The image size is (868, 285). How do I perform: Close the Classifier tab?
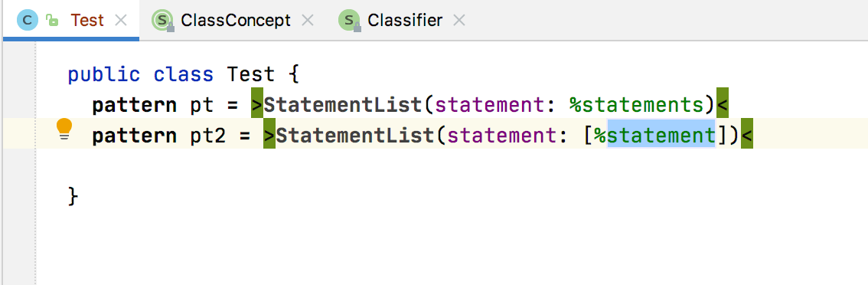[x=459, y=21]
